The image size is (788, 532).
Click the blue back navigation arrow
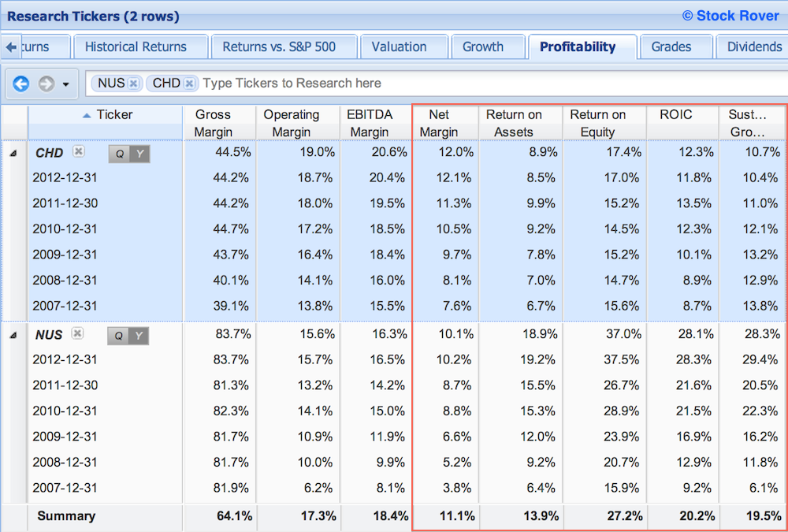pos(20,84)
